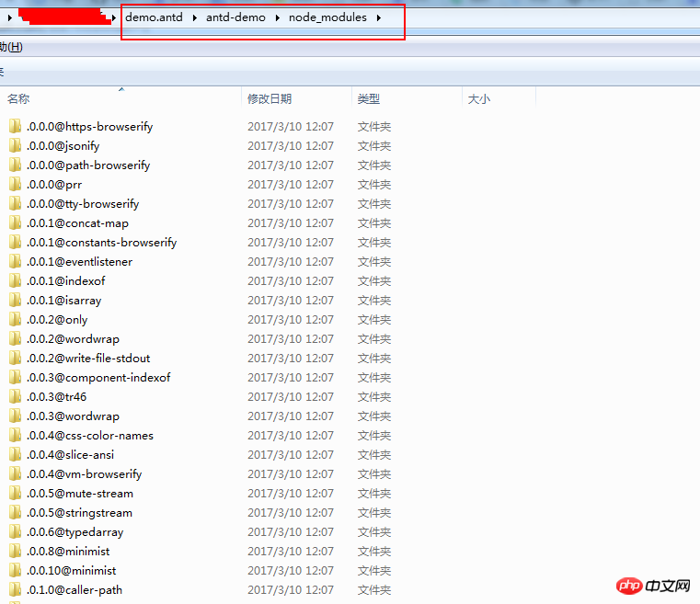700x604 pixels.
Task: Select folder name .0.0.1@eventlistener
Action: (x=79, y=261)
